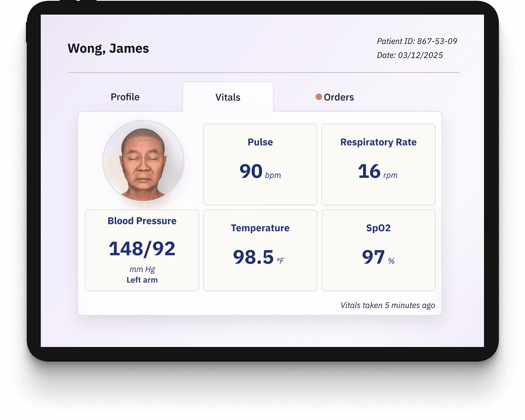Switch to the Profile tab
This screenshot has height=420, width=525.
tap(125, 97)
